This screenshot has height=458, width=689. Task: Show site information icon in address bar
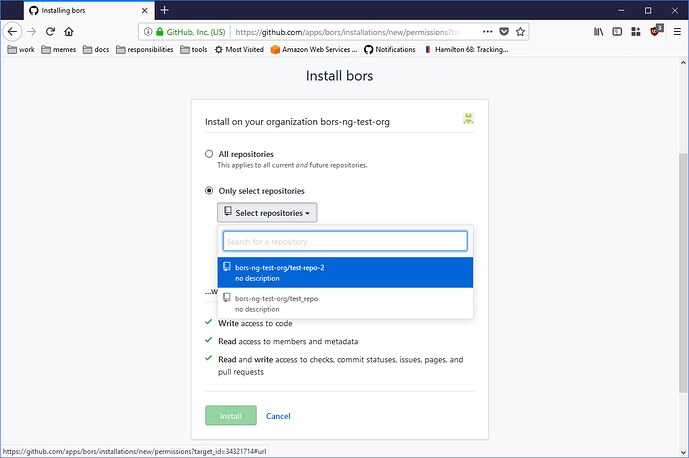pyautogui.click(x=148, y=32)
